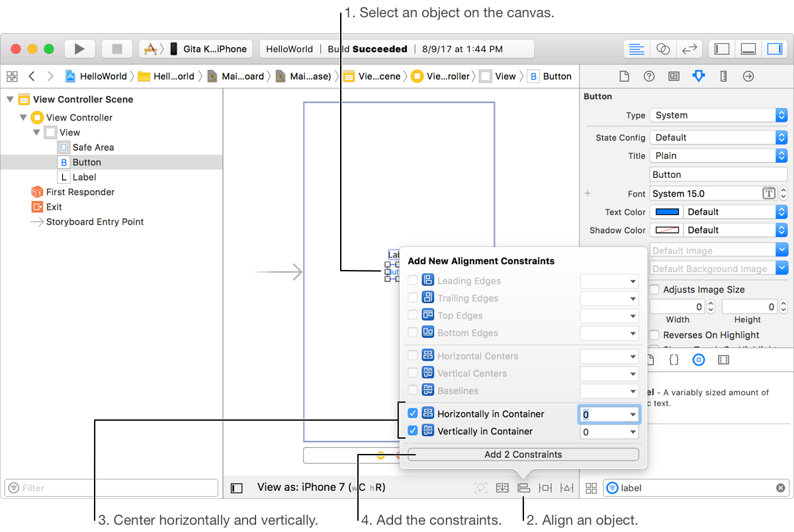
Task: Stop the running build
Action: point(117,49)
